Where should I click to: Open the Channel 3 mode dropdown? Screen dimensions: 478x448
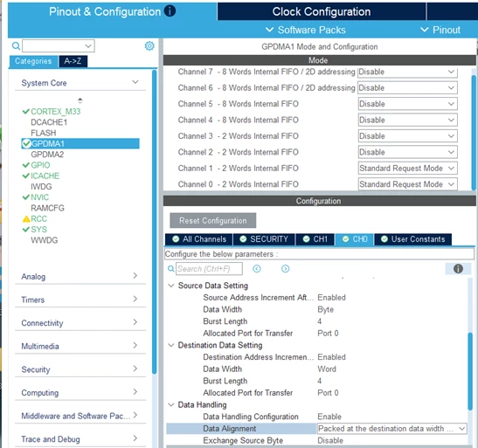[x=407, y=136]
